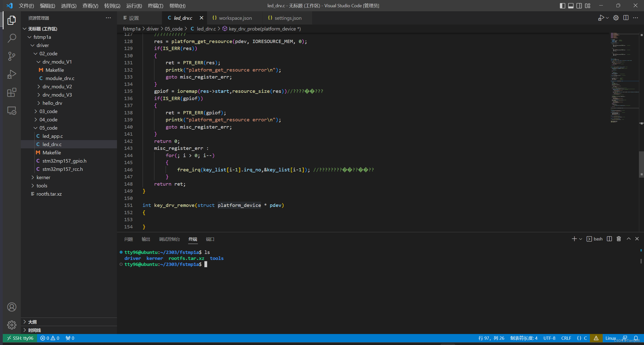This screenshot has height=345, width=644.
Task: Open errors and warnings status item
Action: [x=50, y=338]
